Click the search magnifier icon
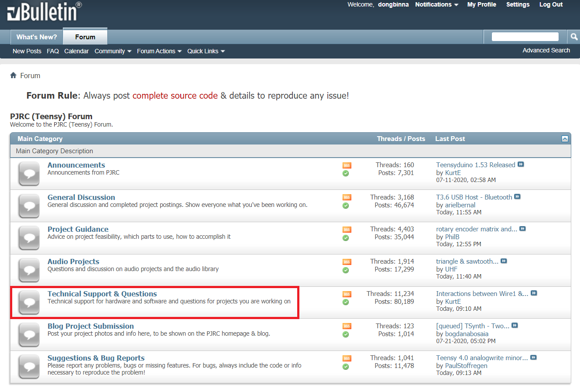Viewport: 580px width, 392px height. tap(574, 37)
